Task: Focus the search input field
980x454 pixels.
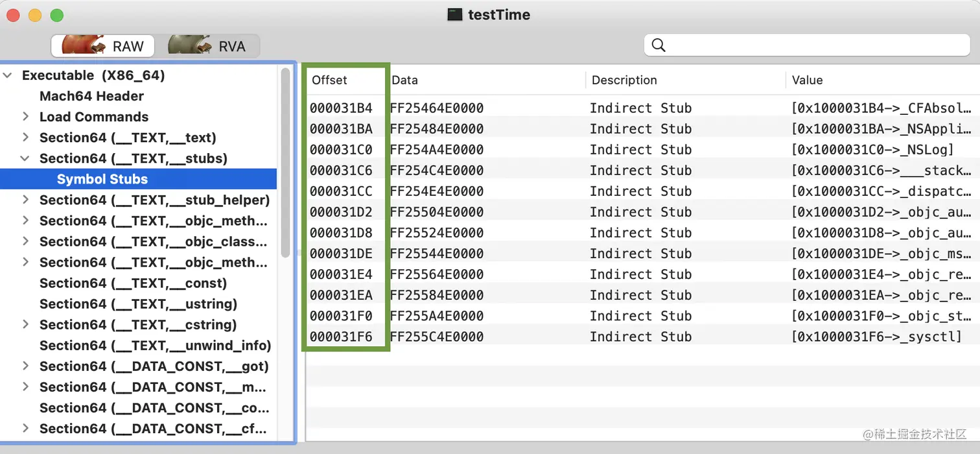Action: pyautogui.click(x=806, y=45)
